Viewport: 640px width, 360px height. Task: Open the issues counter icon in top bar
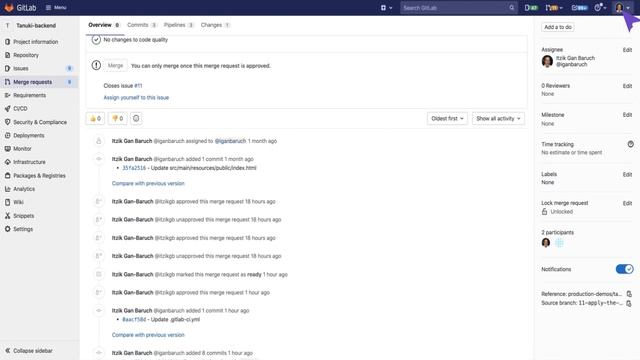click(x=531, y=7)
